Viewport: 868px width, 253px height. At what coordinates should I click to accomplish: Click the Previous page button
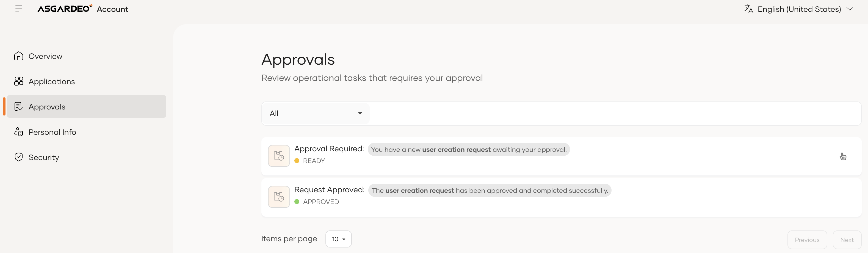tap(807, 240)
